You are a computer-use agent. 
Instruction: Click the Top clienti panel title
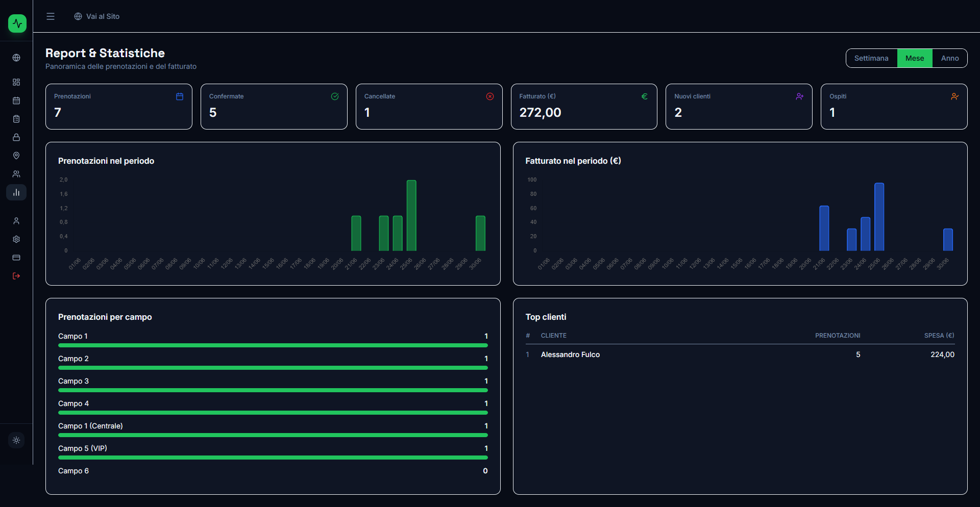(546, 317)
